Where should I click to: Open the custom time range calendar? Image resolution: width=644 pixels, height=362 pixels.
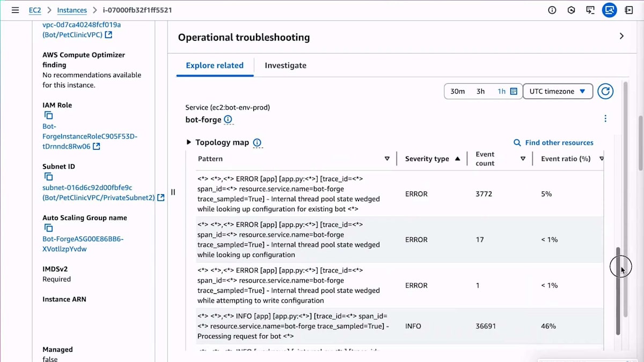coord(514,91)
